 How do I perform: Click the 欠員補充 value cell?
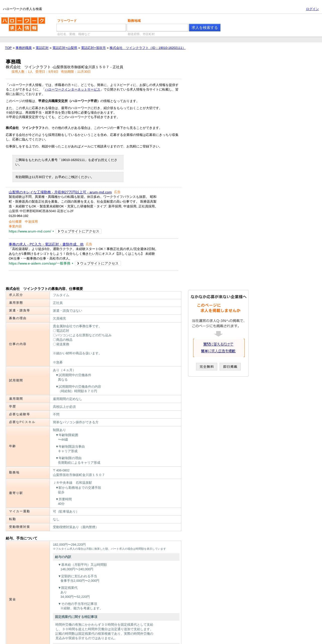[115, 318]
